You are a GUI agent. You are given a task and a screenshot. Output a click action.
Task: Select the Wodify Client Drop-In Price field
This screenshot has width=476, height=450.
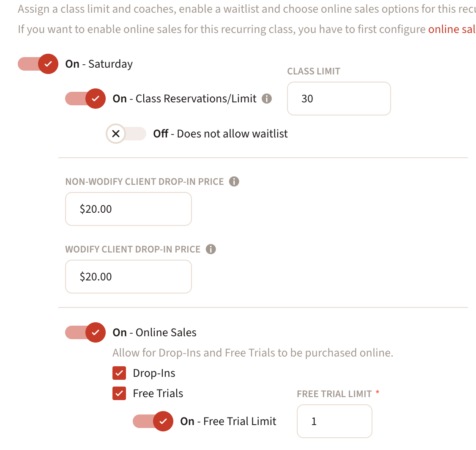[128, 277]
